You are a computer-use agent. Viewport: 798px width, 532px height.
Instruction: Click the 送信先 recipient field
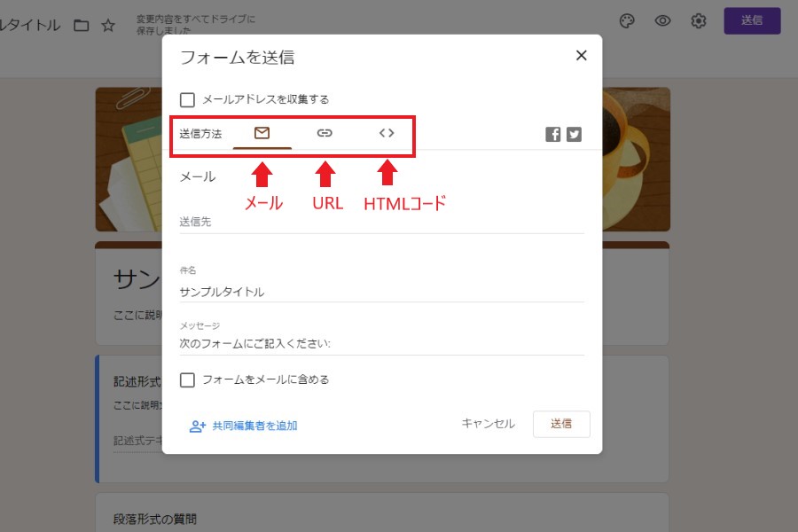coord(381,223)
